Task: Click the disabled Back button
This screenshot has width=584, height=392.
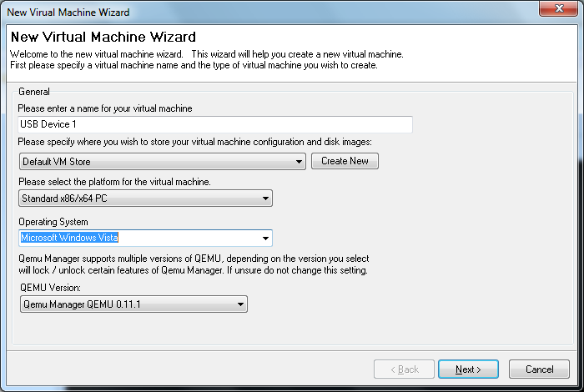Action: tap(404, 369)
